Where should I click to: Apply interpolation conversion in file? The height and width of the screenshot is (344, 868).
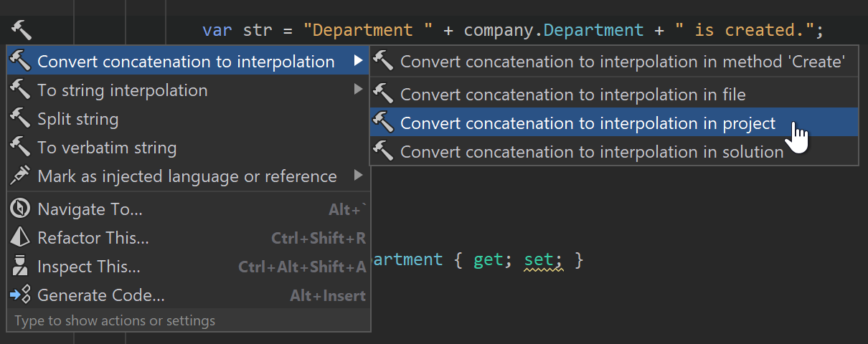[x=572, y=95]
